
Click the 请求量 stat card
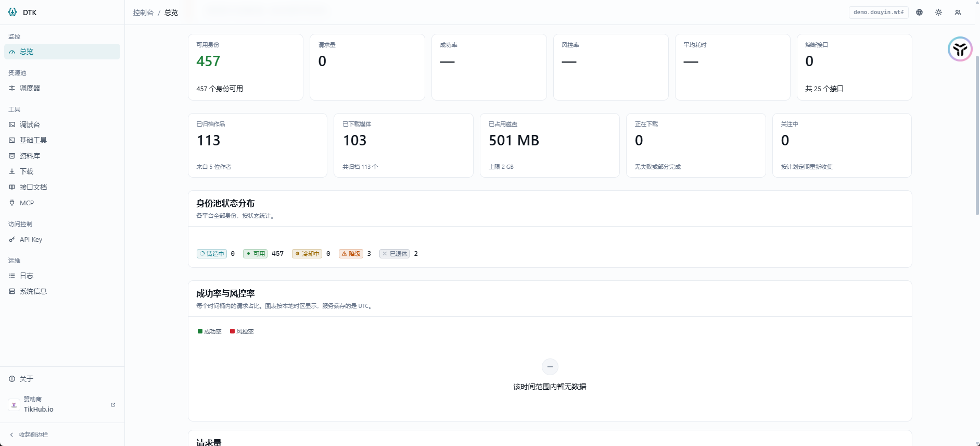click(367, 67)
